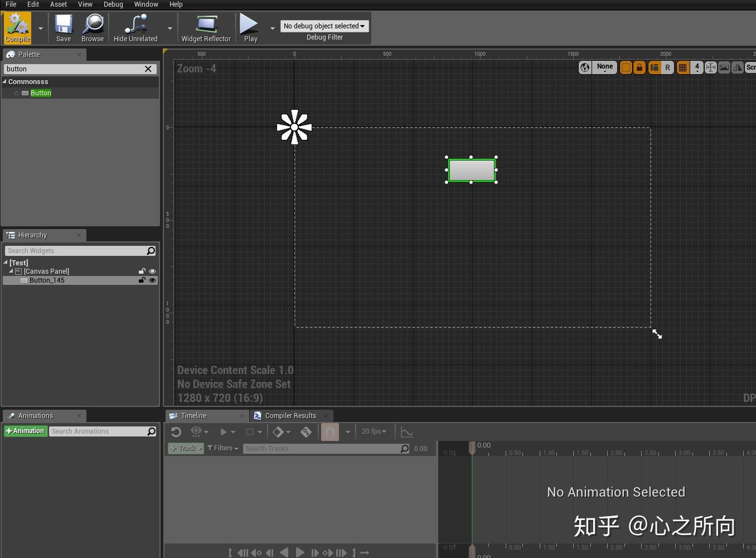The image size is (756, 558).
Task: Switch to the Compiler Results tab
Action: click(x=290, y=415)
